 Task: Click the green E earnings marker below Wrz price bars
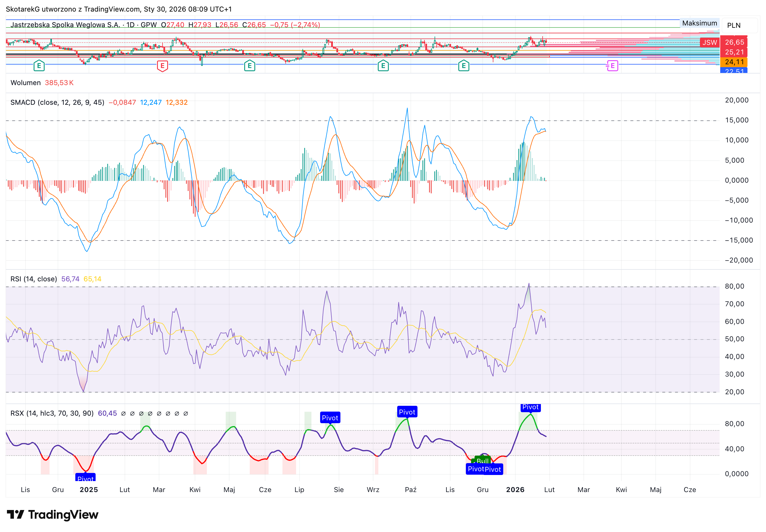(x=383, y=66)
